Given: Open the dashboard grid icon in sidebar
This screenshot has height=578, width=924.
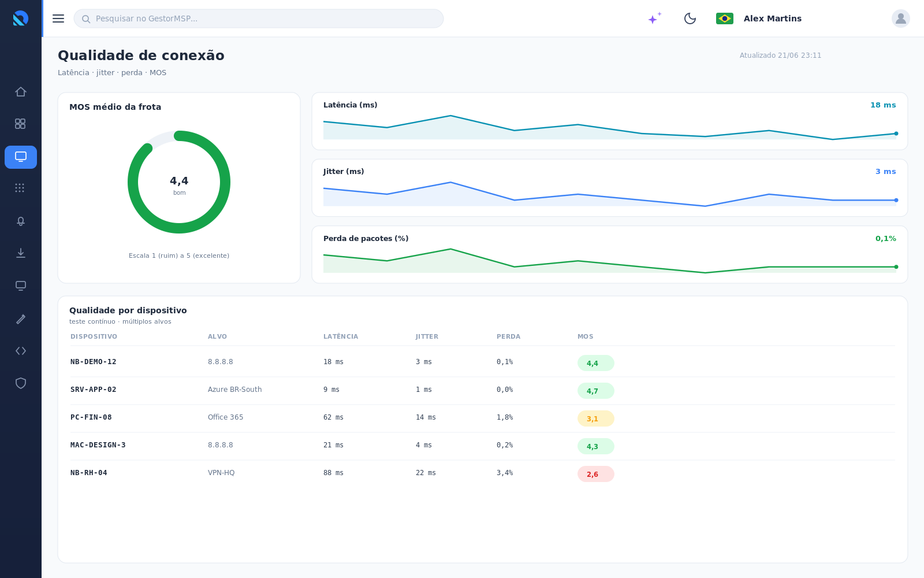Looking at the screenshot, I should [x=21, y=124].
